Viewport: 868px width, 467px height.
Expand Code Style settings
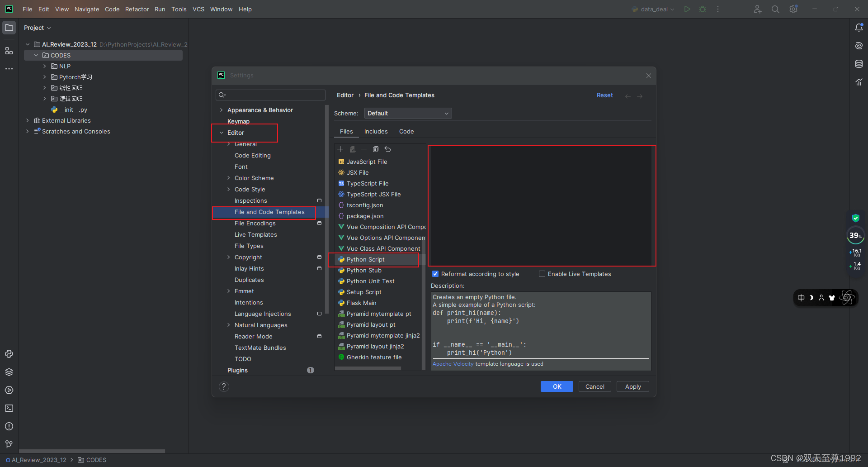228,189
